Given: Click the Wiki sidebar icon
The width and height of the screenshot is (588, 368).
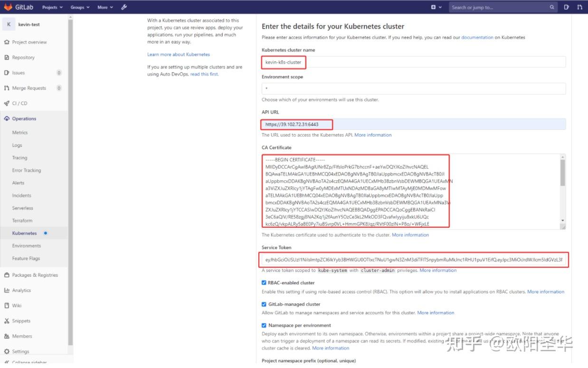Looking at the screenshot, I should coord(17,305).
